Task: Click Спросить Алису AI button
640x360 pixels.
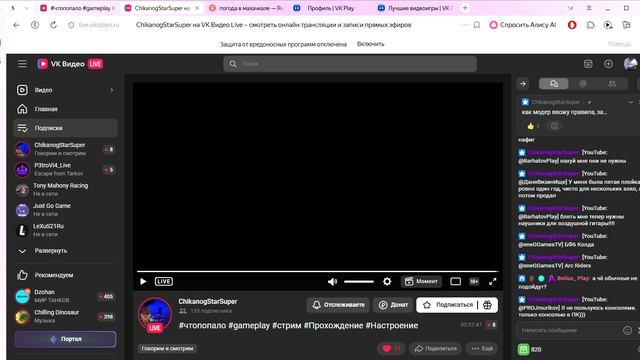Action: tap(523, 25)
